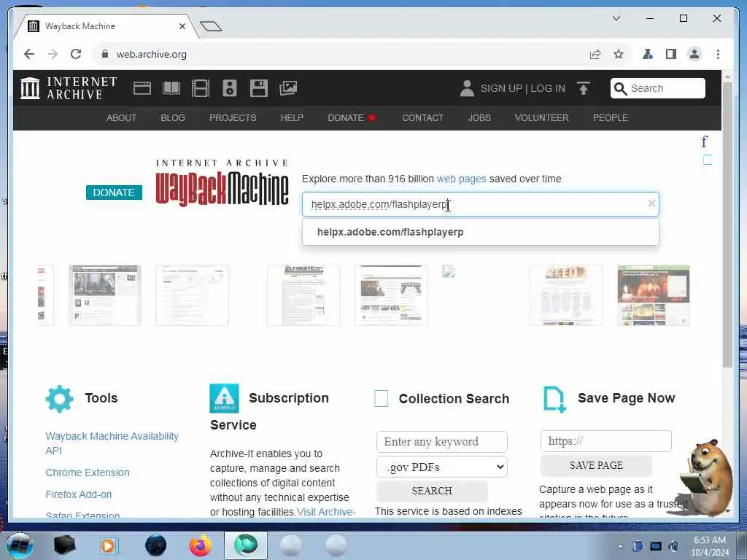Open the Chrome labs flask icon

tap(648, 54)
